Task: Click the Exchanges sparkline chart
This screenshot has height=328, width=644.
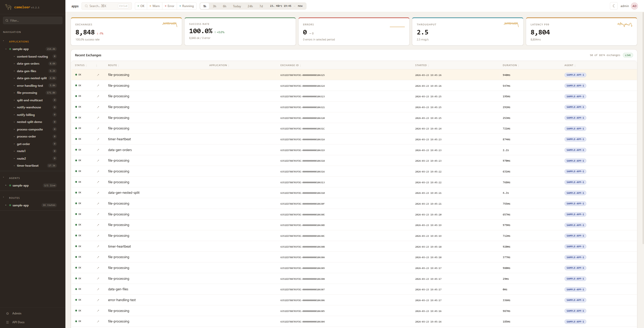Action: pos(170,24)
